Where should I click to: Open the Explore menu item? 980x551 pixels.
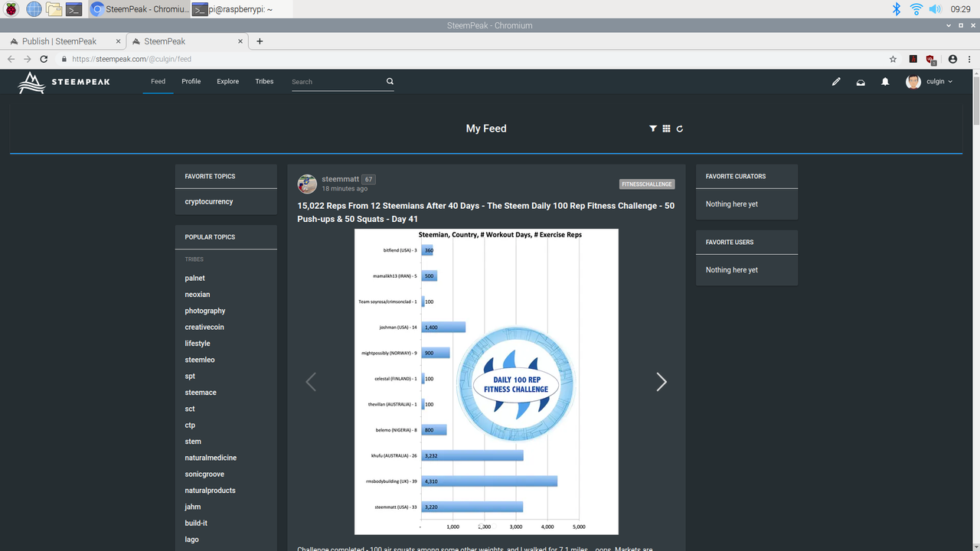pyautogui.click(x=227, y=81)
